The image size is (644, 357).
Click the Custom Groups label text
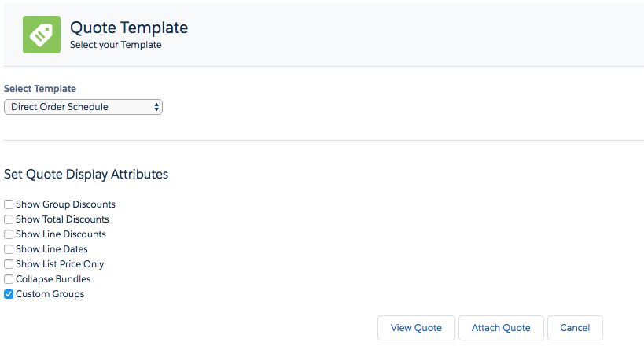coord(50,294)
